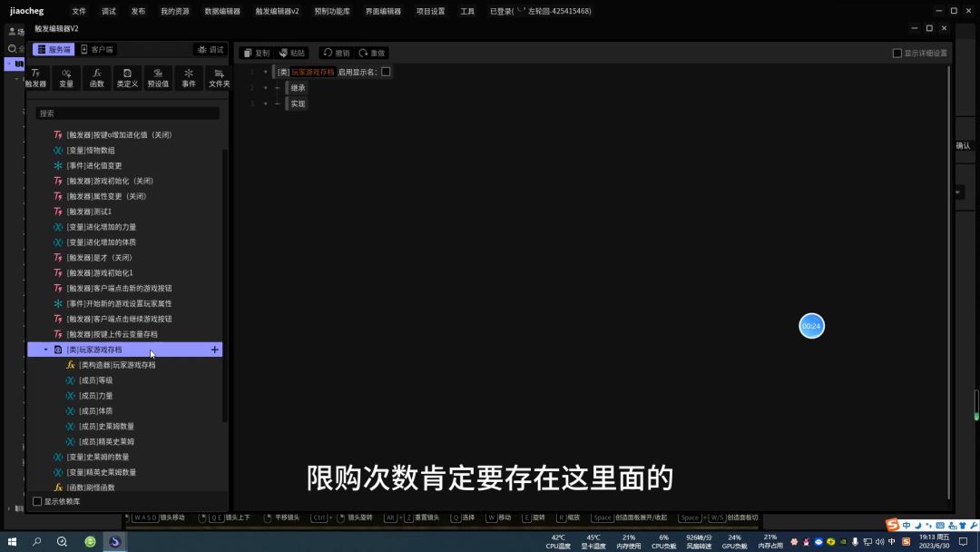Viewport: 980px width, 552px height.
Task: Select the 变量 (variable) tool icon
Action: 66,77
